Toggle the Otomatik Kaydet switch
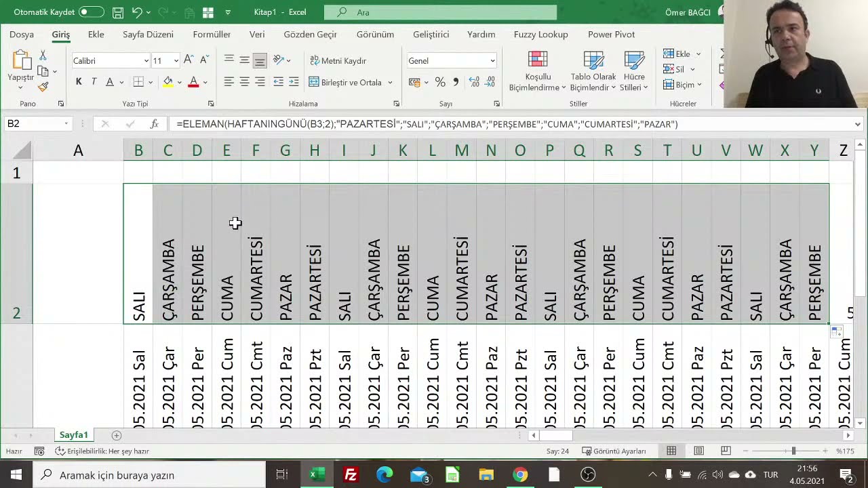 92,12
